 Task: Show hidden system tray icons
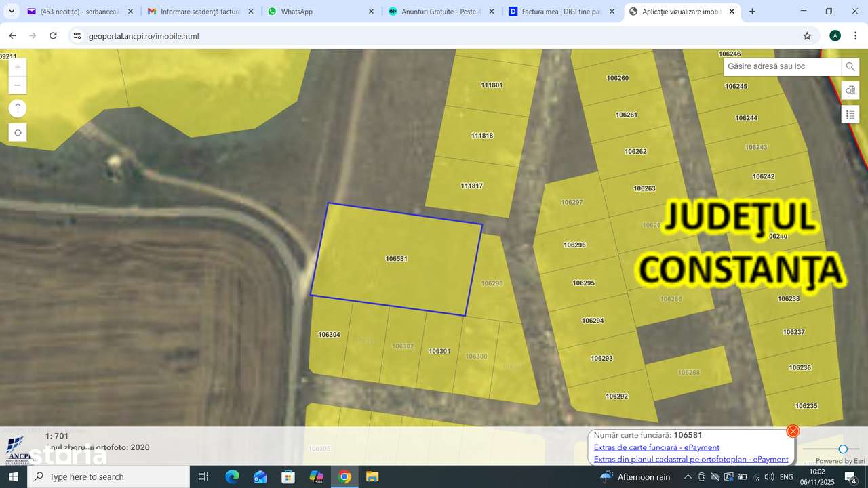tap(688, 476)
